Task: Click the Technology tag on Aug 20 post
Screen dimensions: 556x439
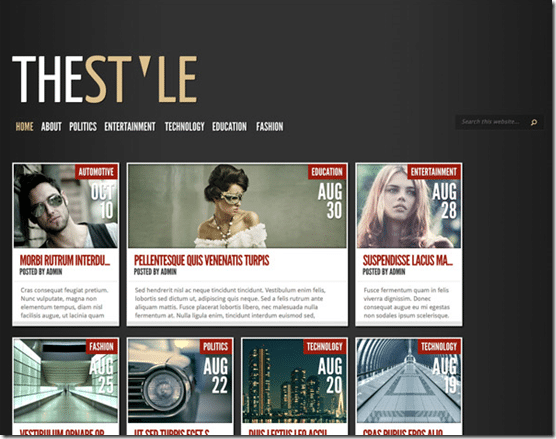Action: (x=324, y=346)
